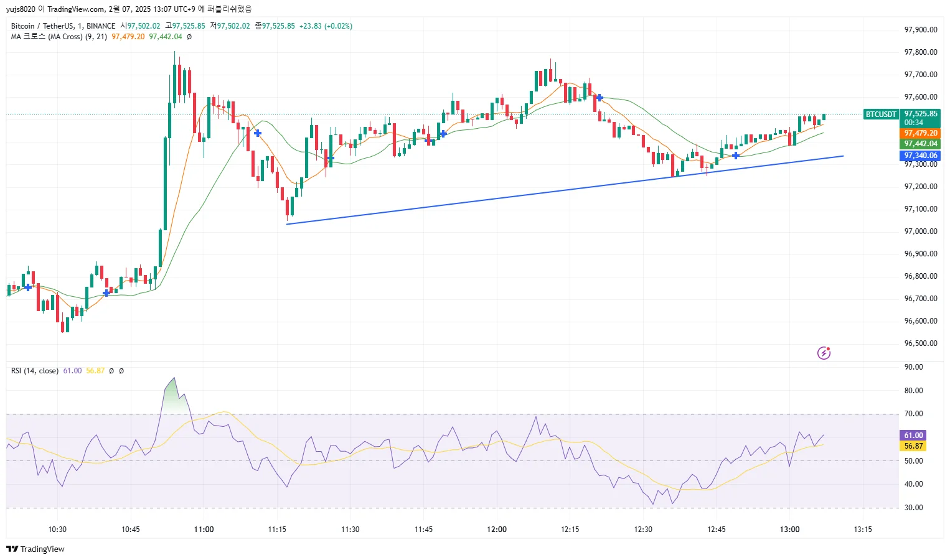Click the green BTCUSDT symbol tag
950x560 pixels.
click(x=881, y=114)
